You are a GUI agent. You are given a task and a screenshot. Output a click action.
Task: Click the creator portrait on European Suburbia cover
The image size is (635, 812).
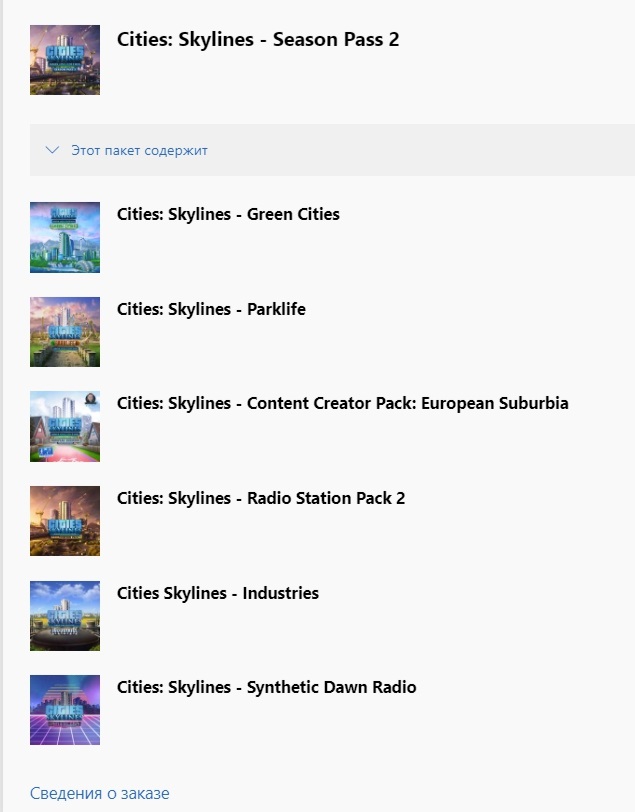pyautogui.click(x=91, y=400)
